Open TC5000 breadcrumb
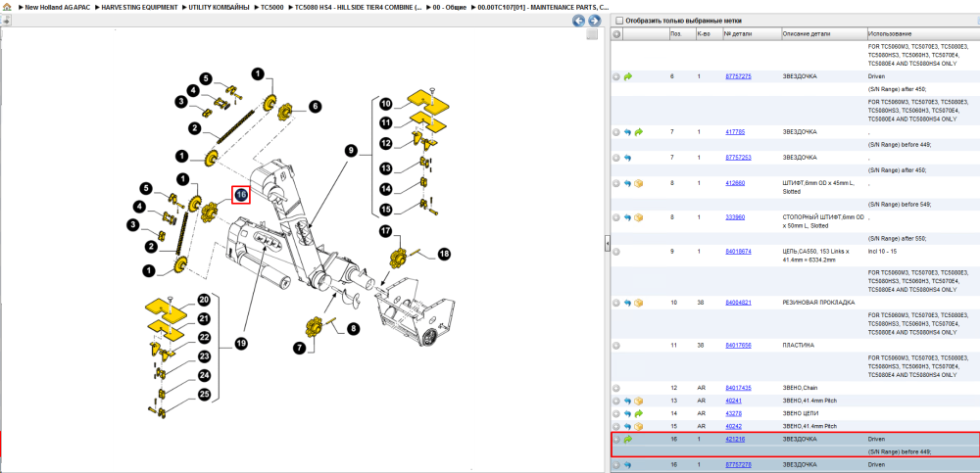This screenshot has width=980, height=473. [273, 7]
